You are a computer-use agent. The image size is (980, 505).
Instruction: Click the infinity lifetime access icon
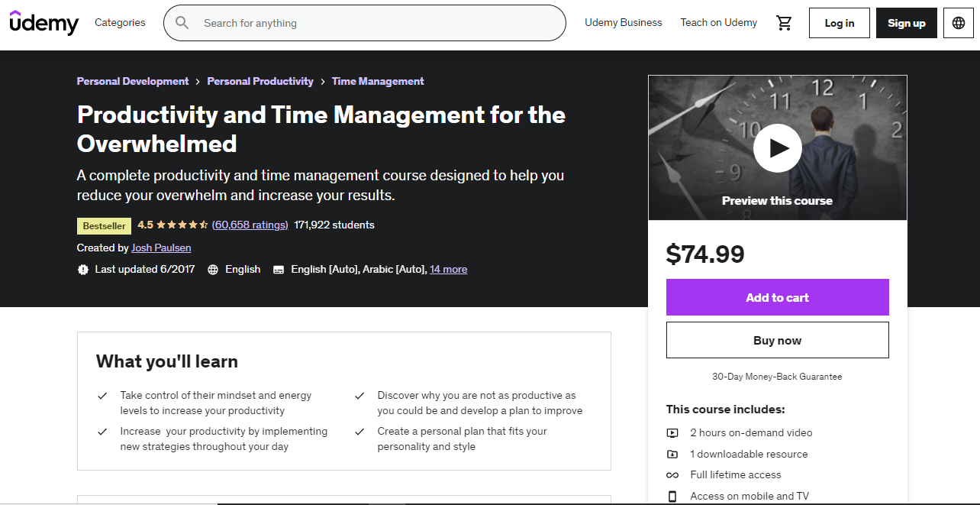click(672, 474)
